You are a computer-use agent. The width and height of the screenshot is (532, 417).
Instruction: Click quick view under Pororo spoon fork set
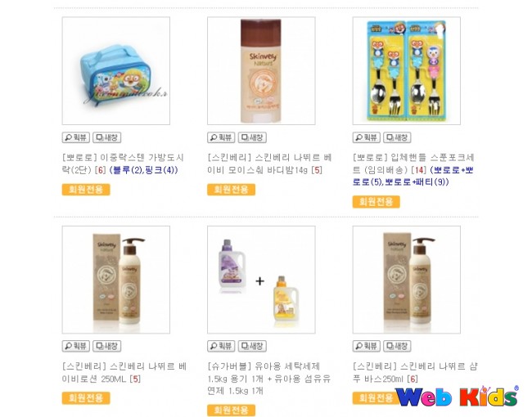point(366,137)
